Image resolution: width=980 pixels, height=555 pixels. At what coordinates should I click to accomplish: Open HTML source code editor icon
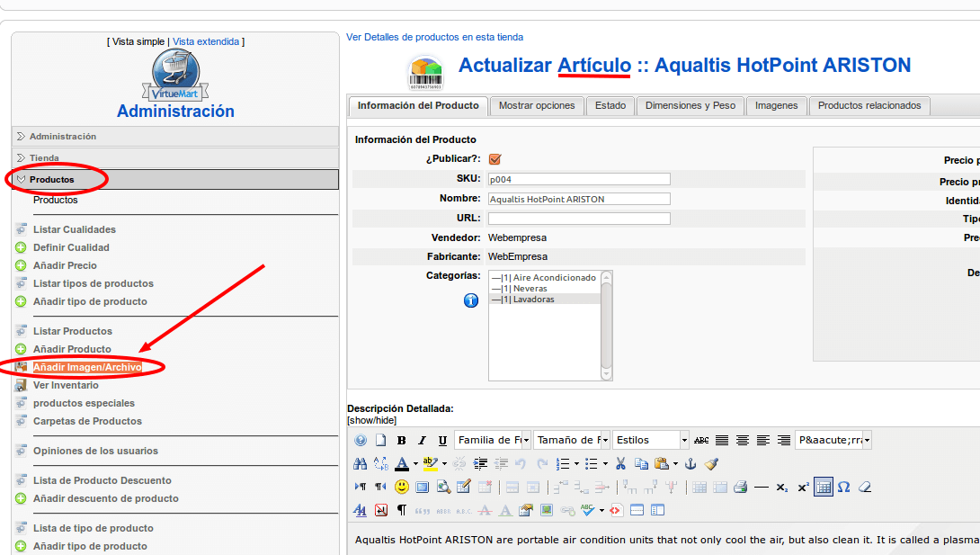click(616, 510)
